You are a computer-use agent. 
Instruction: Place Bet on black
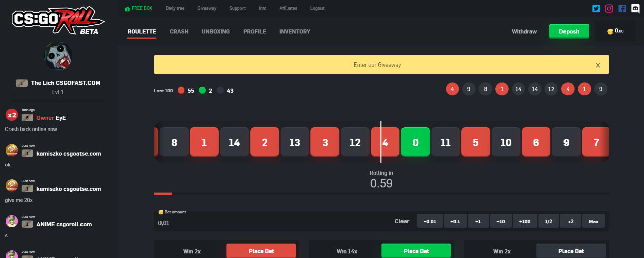[571, 251]
